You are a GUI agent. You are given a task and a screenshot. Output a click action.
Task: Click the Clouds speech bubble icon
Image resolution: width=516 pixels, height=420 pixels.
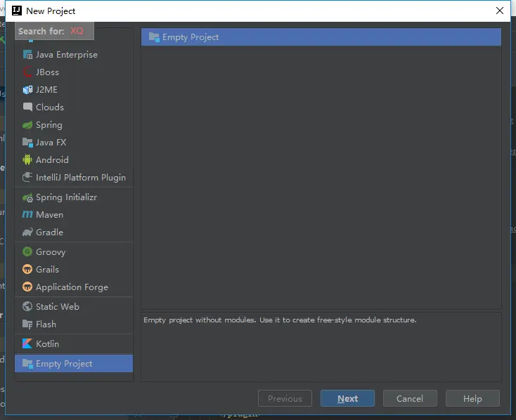tap(27, 107)
